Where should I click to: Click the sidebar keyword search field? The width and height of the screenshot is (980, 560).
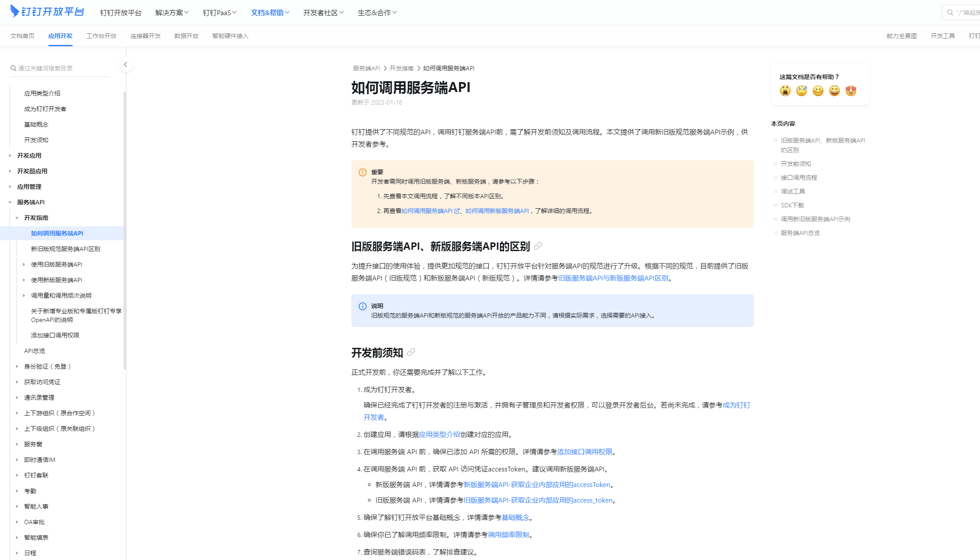(x=60, y=68)
